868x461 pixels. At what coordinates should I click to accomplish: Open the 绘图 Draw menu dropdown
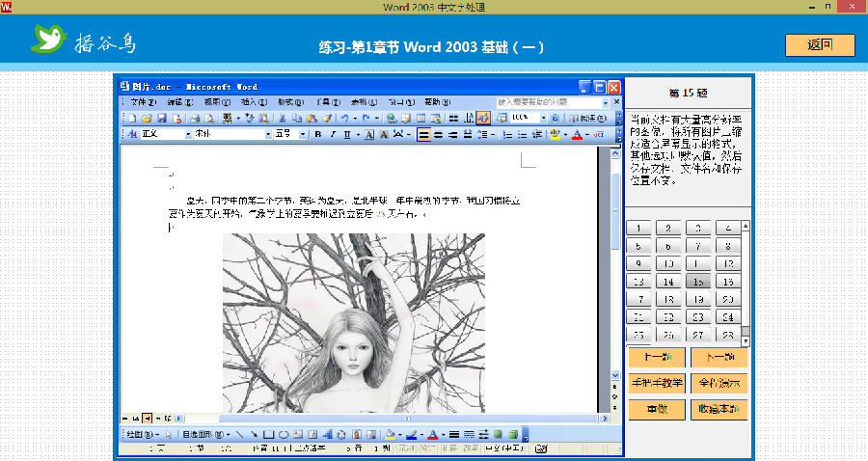[x=143, y=434]
